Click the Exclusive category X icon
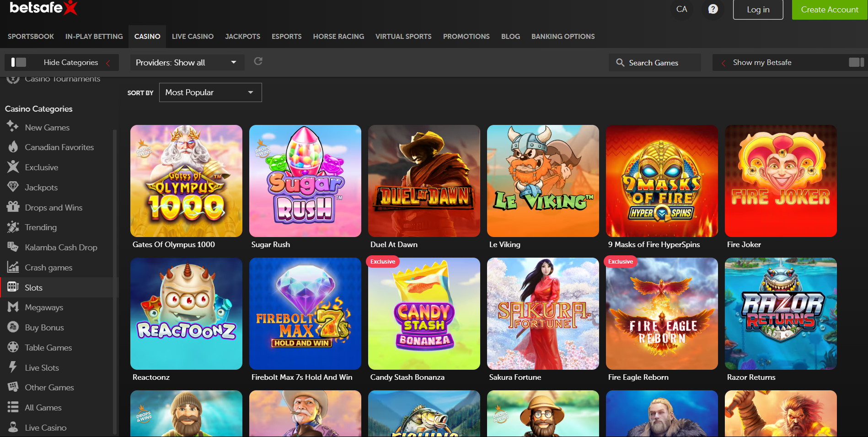Image resolution: width=868 pixels, height=437 pixels. (x=13, y=167)
